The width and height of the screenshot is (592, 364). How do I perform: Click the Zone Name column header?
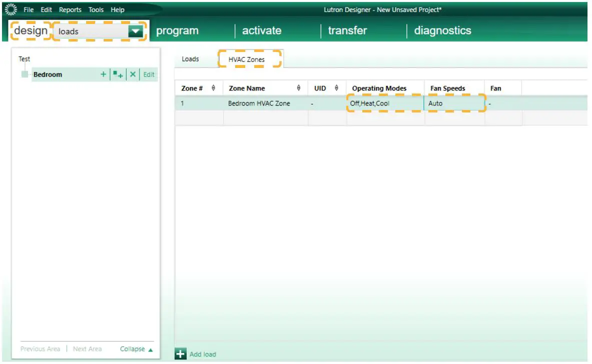pos(247,88)
